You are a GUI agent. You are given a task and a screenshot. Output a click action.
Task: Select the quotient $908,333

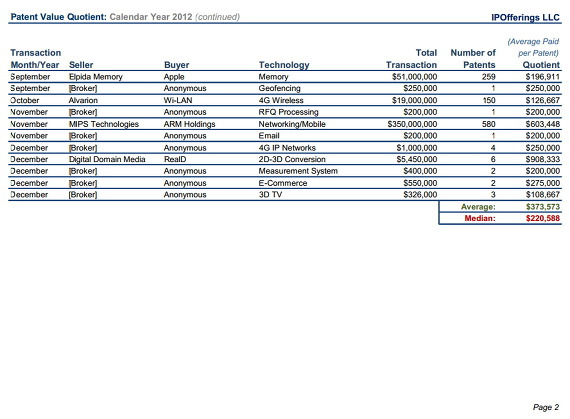(x=543, y=159)
